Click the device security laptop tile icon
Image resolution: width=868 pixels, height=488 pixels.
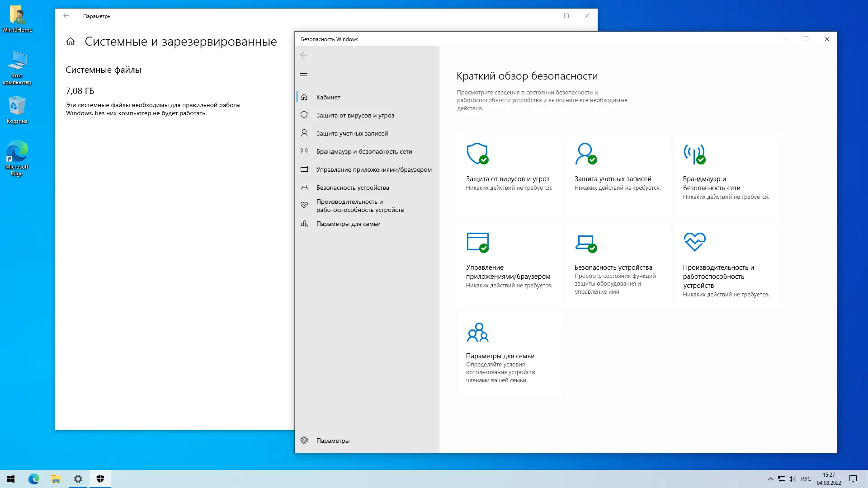[x=585, y=243]
